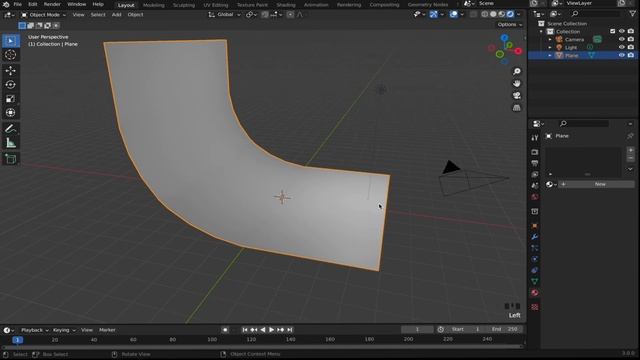This screenshot has width=640, height=360.
Task: Open the Global transform orientation dropdown
Action: [x=224, y=15]
